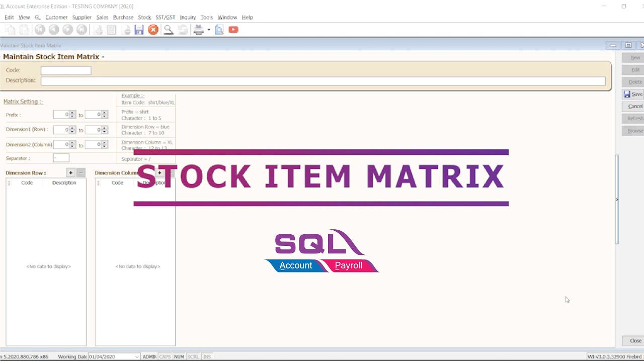Click the Copy toolbar icon

[x=10, y=30]
